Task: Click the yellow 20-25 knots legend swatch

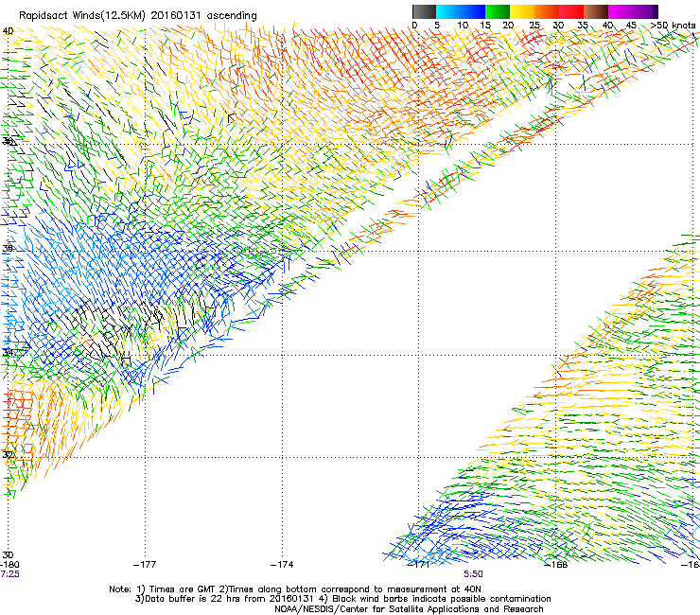Action: point(522,11)
